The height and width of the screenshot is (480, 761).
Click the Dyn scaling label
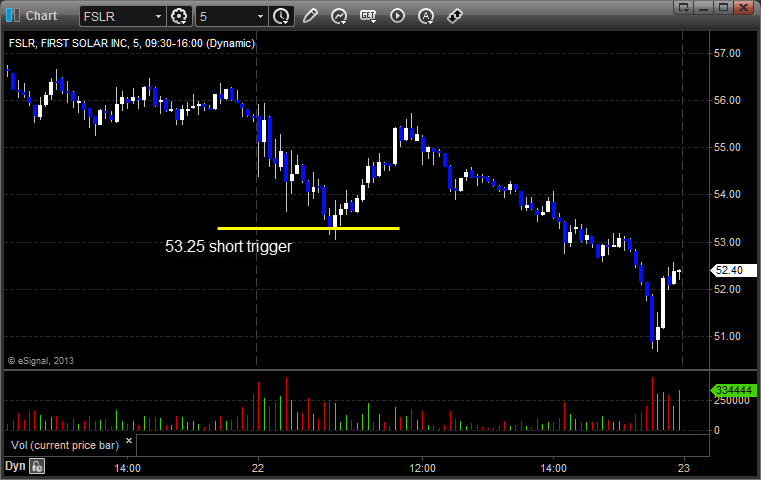pos(15,466)
